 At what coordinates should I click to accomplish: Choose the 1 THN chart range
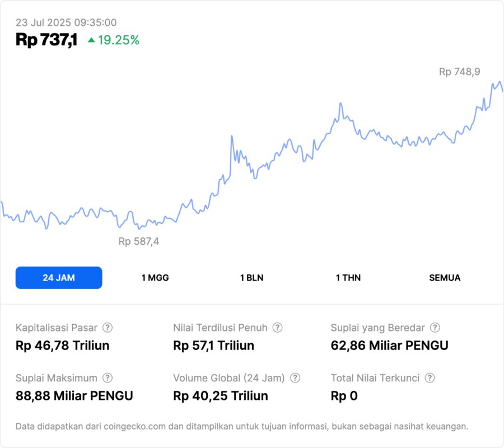click(348, 278)
